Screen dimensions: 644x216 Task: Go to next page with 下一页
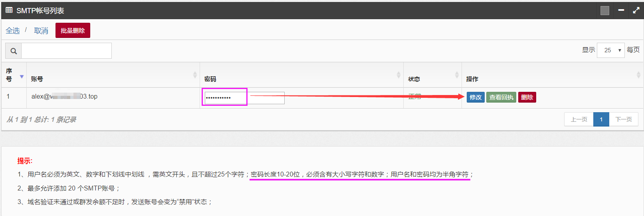coord(623,119)
